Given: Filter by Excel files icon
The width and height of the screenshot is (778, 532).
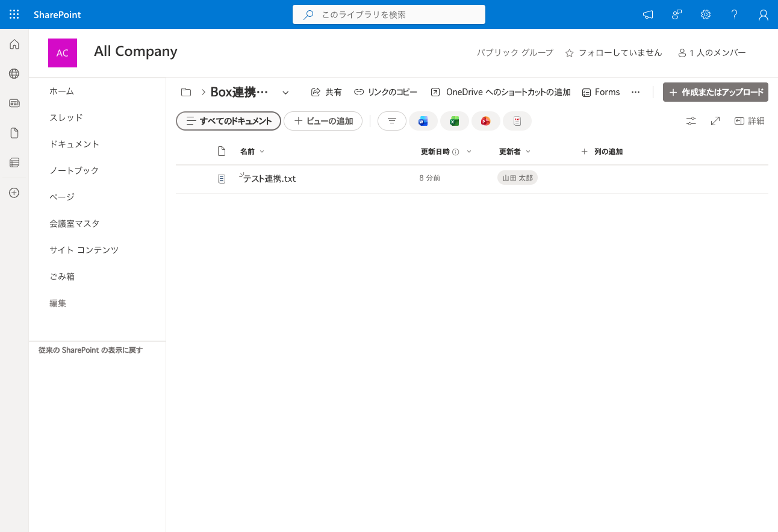Looking at the screenshot, I should click(455, 121).
